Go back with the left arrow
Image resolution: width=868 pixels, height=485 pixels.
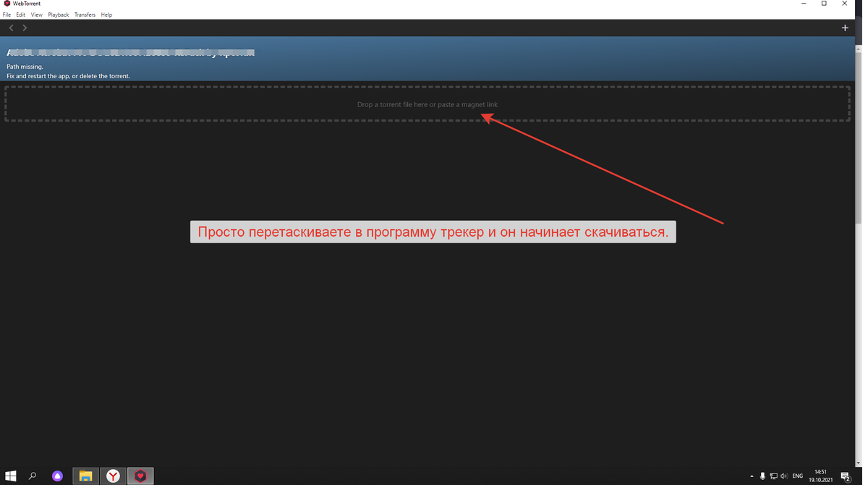[x=11, y=28]
